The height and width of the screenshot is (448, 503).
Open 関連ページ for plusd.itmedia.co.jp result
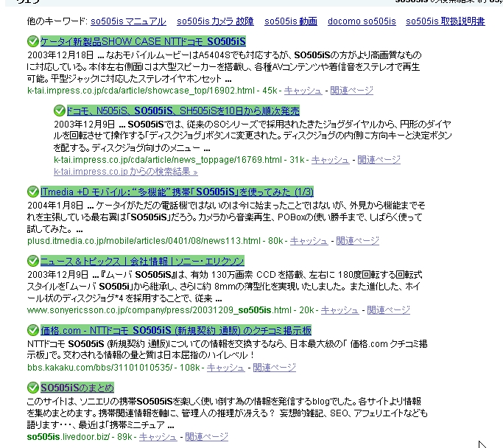[x=358, y=241]
